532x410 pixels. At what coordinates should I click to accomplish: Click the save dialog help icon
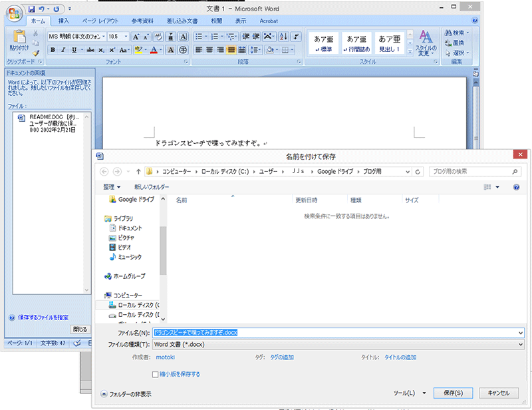coord(517,187)
